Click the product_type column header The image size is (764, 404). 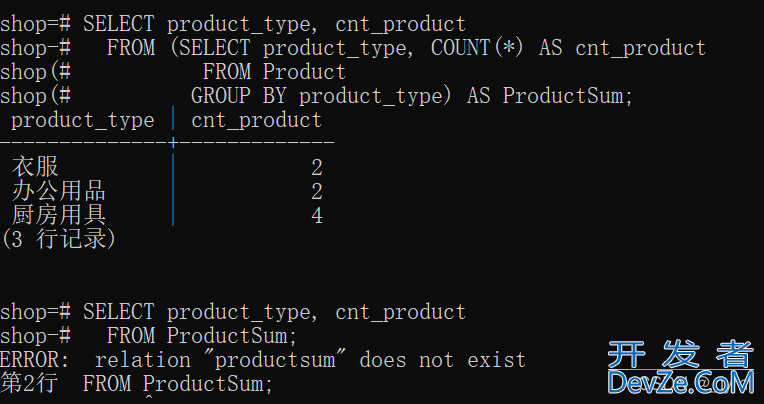[x=82, y=120]
